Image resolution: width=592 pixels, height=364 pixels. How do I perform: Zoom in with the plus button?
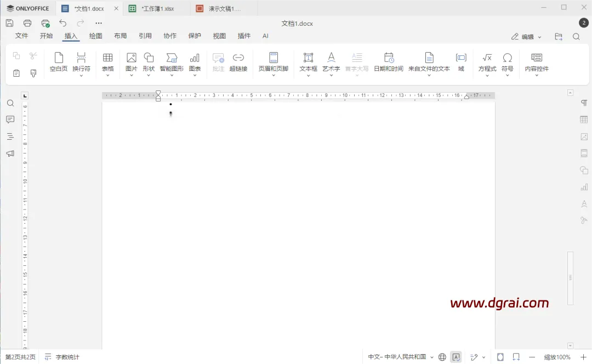point(583,357)
